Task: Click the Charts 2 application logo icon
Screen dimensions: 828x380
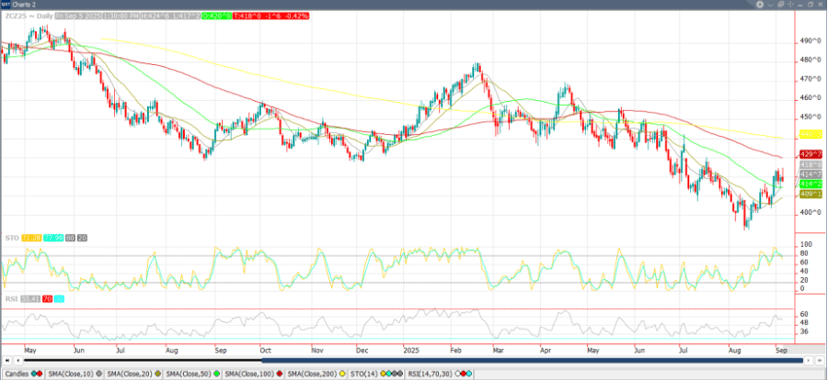Action: 7,5
